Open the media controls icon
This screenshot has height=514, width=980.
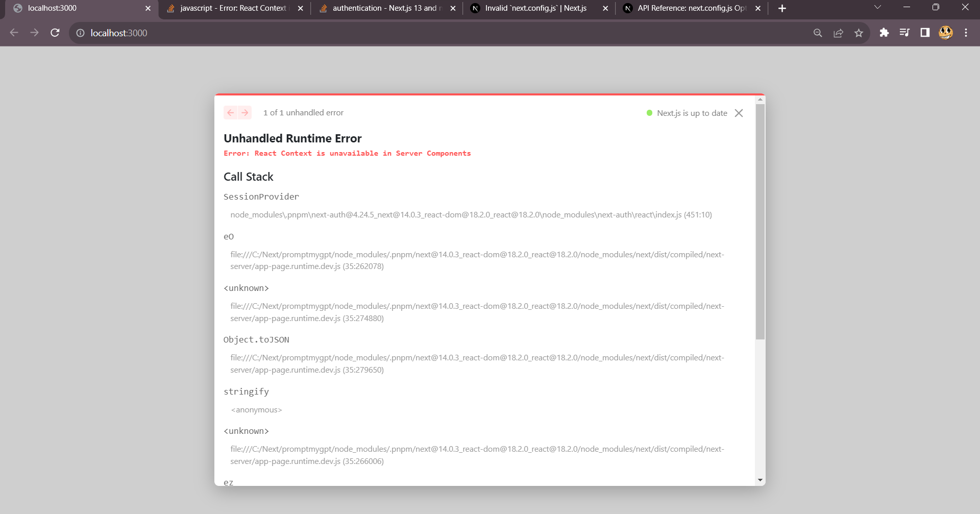[904, 33]
